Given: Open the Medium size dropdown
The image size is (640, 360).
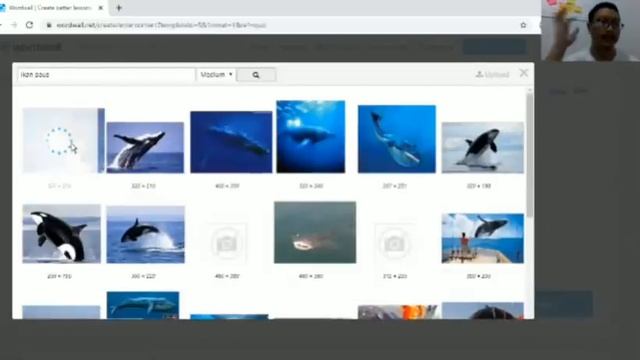Looking at the screenshot, I should (x=216, y=75).
